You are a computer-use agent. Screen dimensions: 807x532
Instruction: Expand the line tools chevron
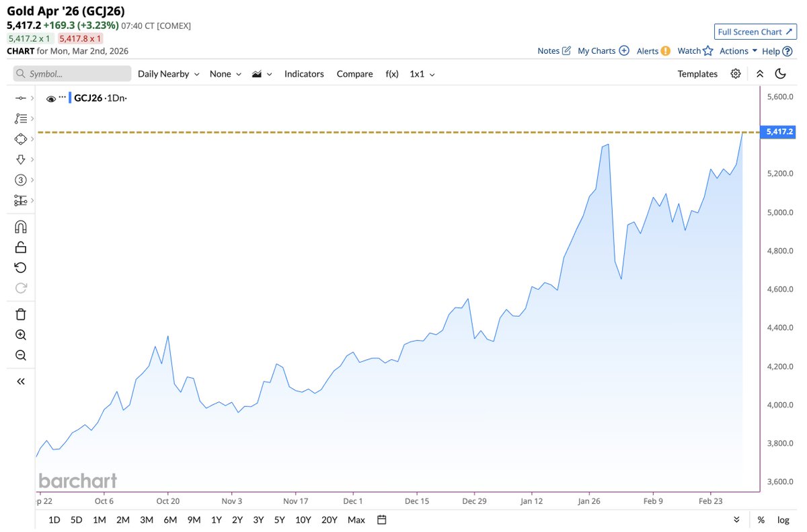32,98
